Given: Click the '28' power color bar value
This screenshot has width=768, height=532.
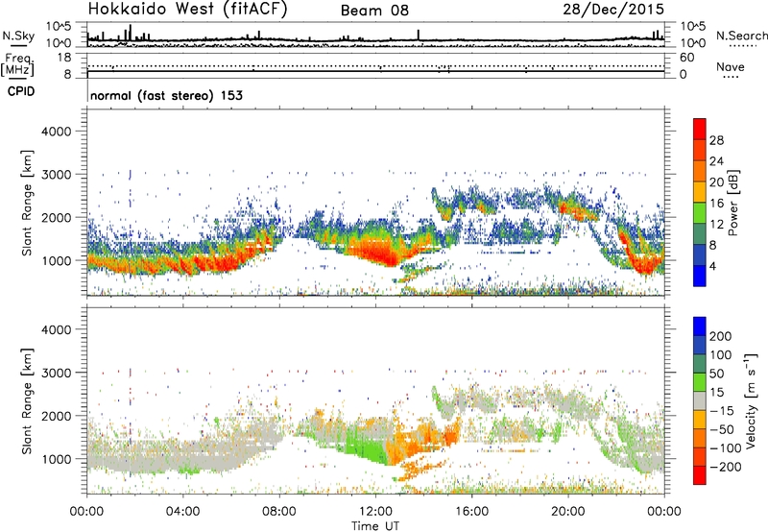Looking at the screenshot, I should pyautogui.click(x=716, y=140).
